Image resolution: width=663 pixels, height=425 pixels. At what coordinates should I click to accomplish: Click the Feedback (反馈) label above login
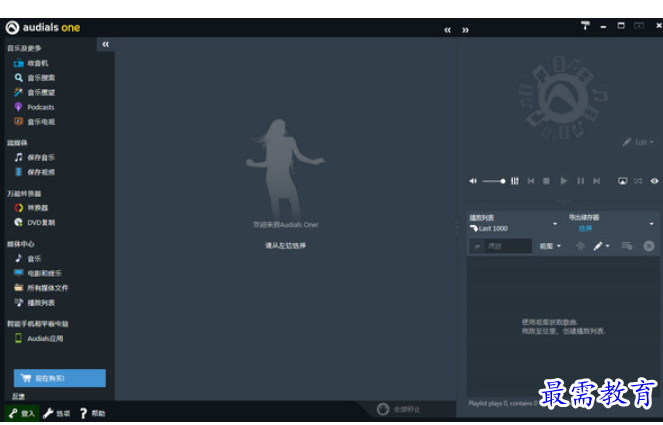[x=18, y=396]
